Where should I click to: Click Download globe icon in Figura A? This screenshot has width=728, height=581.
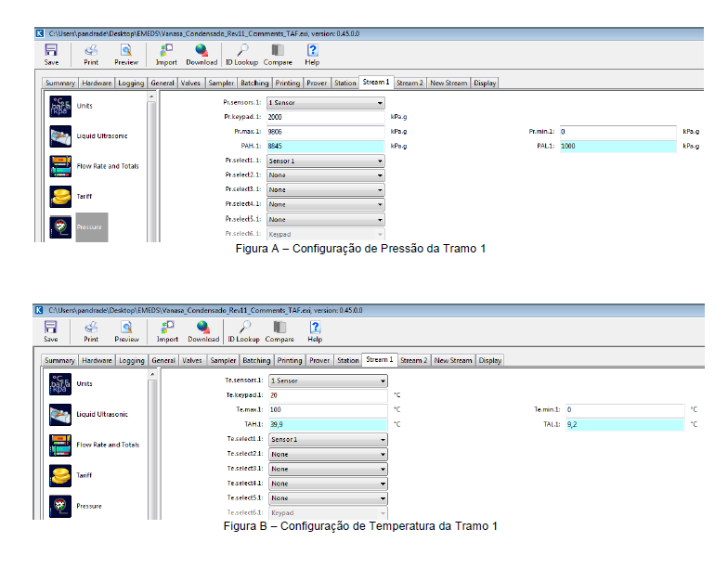coord(201,50)
